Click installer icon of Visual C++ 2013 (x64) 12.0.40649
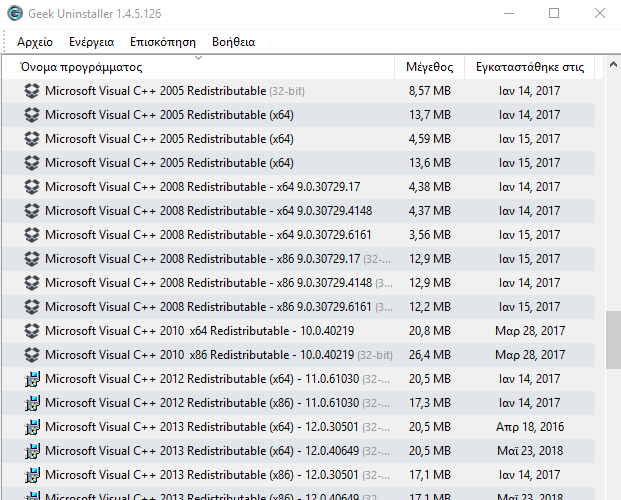Screen dimensions: 621x500 [x=32, y=451]
